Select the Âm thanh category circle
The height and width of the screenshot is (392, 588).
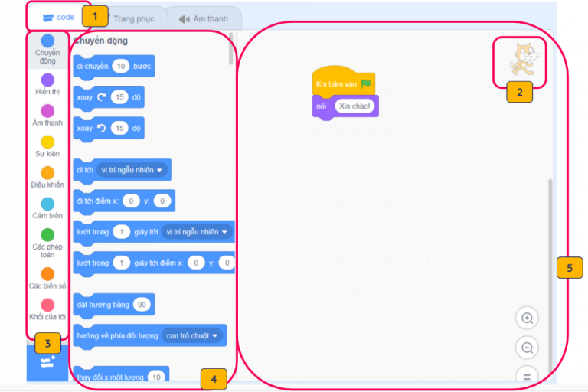click(47, 111)
